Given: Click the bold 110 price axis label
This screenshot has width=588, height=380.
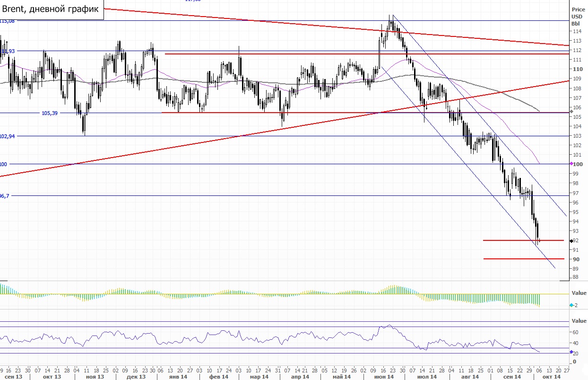Looking at the screenshot, I should (577, 69).
